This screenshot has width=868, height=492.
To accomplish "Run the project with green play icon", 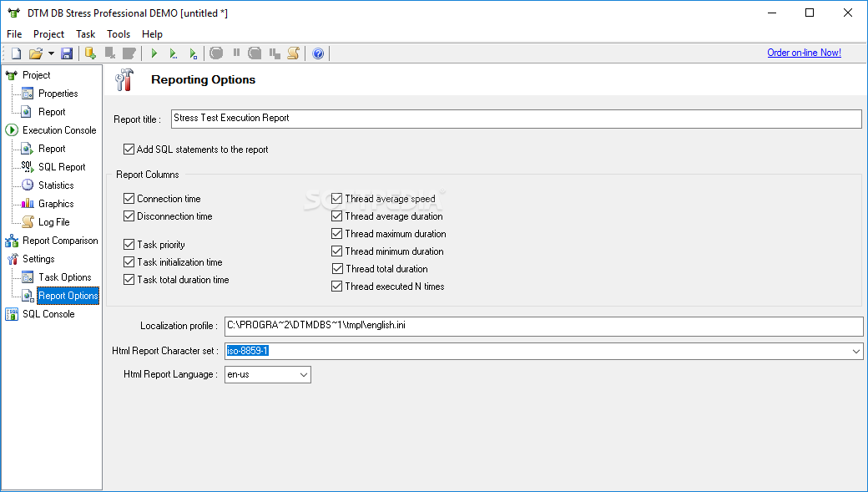I will (154, 53).
